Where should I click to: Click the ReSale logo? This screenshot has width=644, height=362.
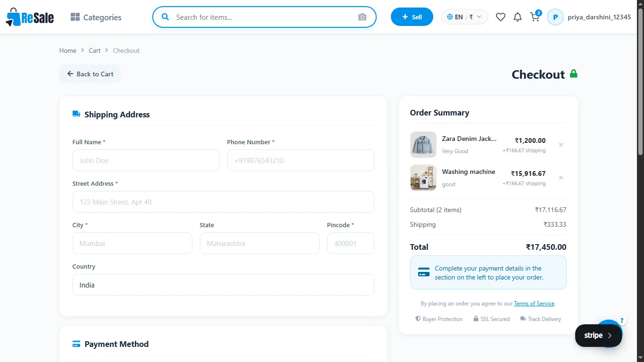[x=30, y=17]
